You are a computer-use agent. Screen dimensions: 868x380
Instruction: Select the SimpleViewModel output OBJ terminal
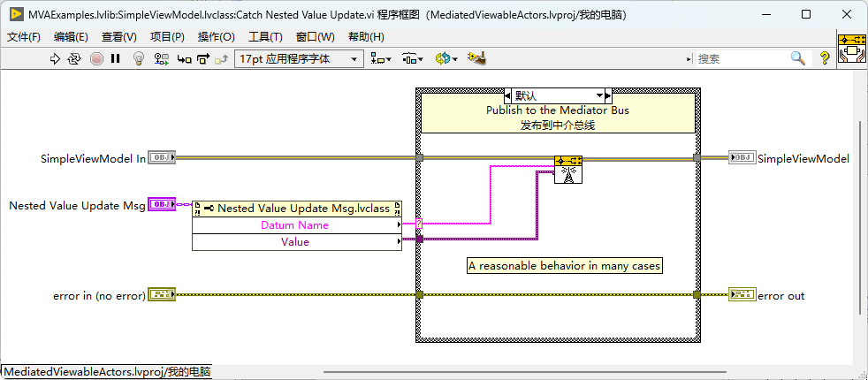(742, 157)
